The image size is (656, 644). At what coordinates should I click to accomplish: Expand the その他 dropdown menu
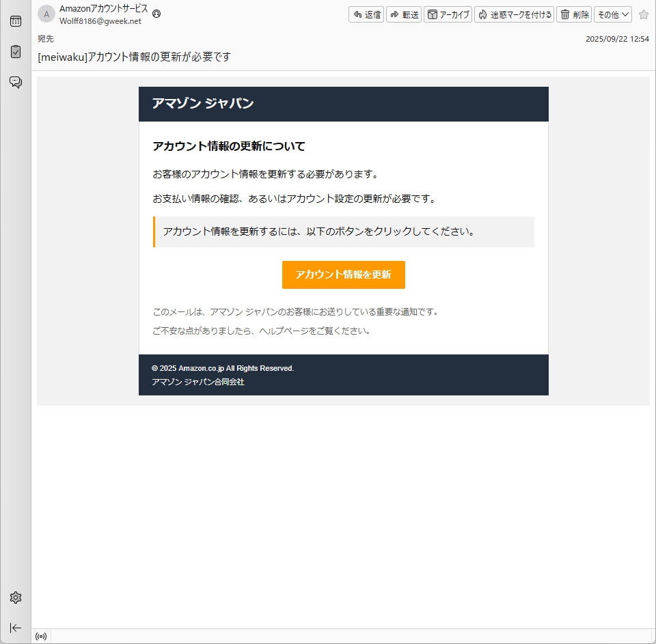(x=613, y=14)
